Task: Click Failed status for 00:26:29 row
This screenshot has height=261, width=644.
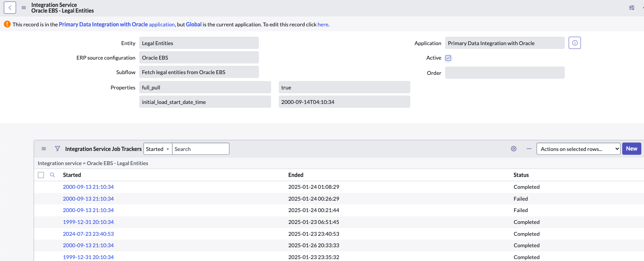Action: 520,199
